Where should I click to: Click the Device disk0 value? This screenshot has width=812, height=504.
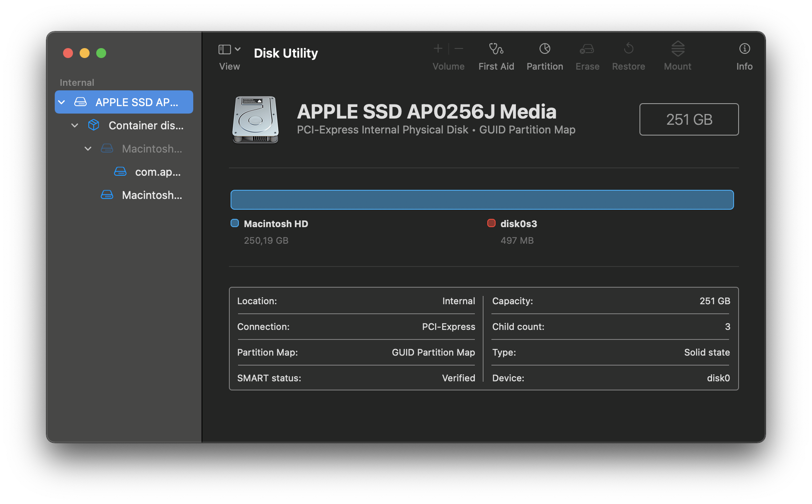click(x=718, y=378)
